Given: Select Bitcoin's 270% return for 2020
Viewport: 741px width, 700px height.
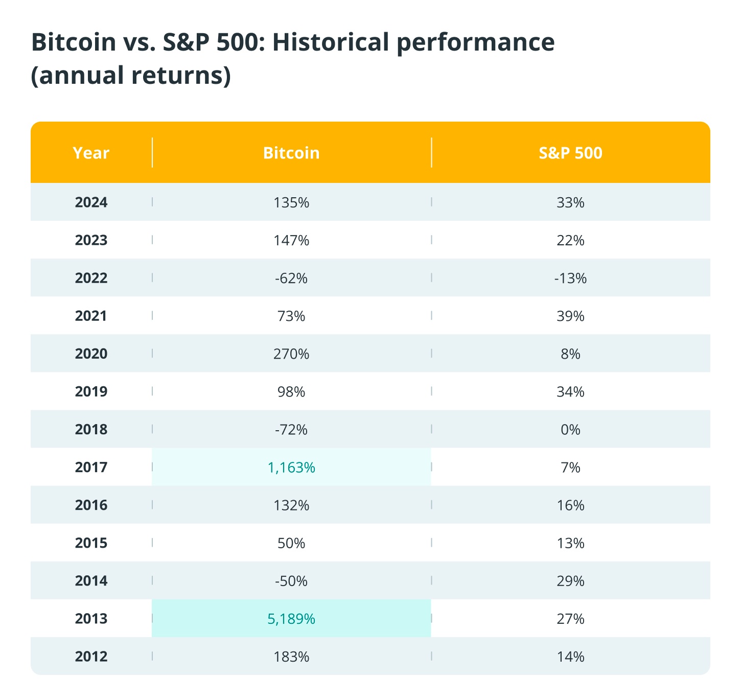Looking at the screenshot, I should pos(291,354).
